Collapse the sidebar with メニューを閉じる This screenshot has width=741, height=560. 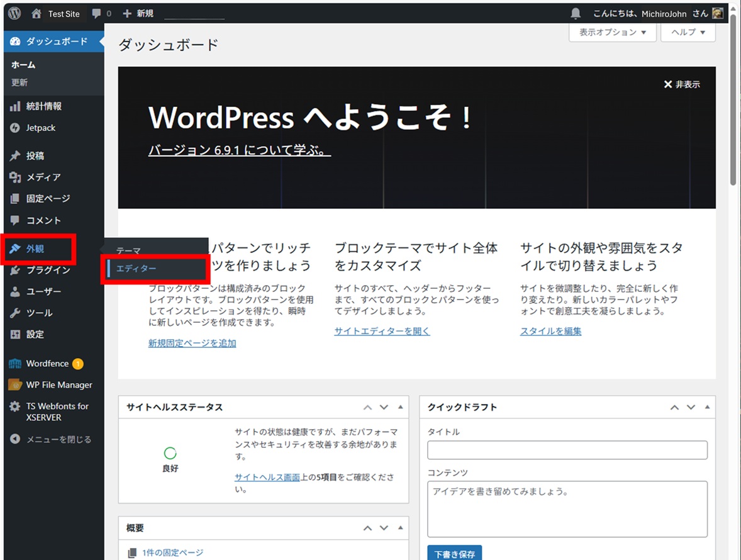click(x=58, y=439)
